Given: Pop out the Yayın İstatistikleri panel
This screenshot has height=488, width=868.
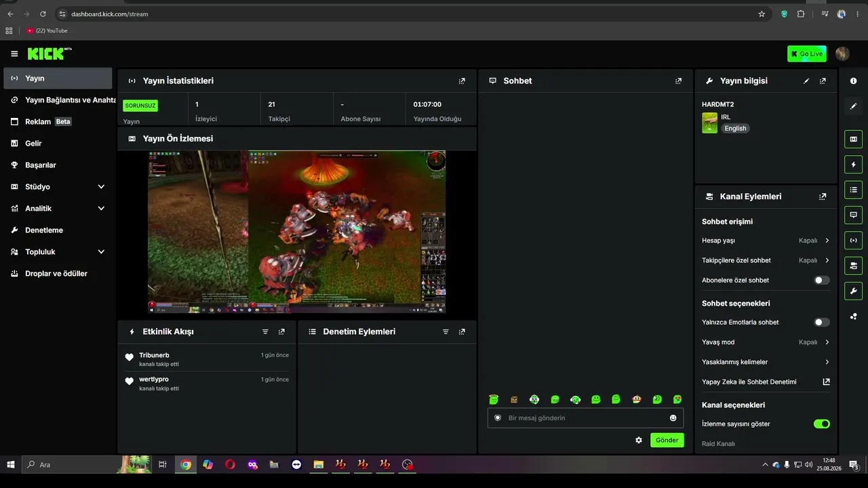Looking at the screenshot, I should pos(462,81).
